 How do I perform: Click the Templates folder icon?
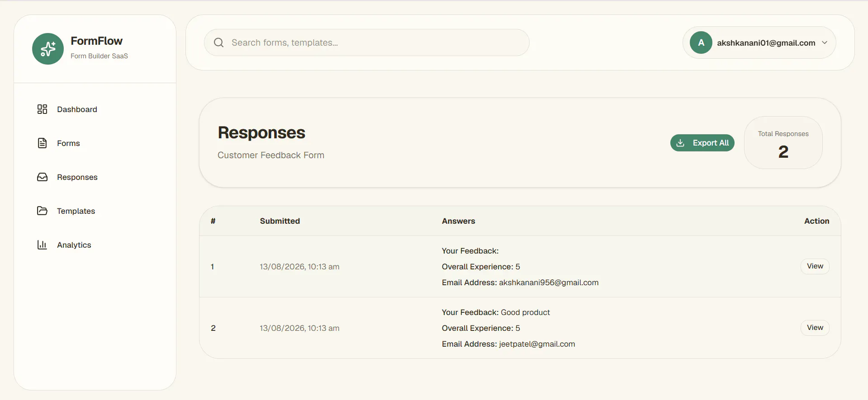pyautogui.click(x=42, y=211)
